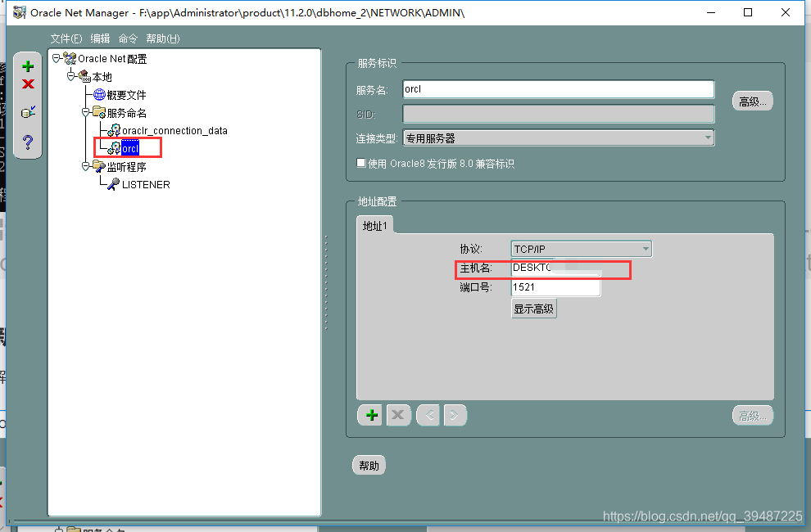Toggle 使用 Oracle8 发行版 8.0 兼容标识 checkbox
The height and width of the screenshot is (532, 811).
pos(361,164)
